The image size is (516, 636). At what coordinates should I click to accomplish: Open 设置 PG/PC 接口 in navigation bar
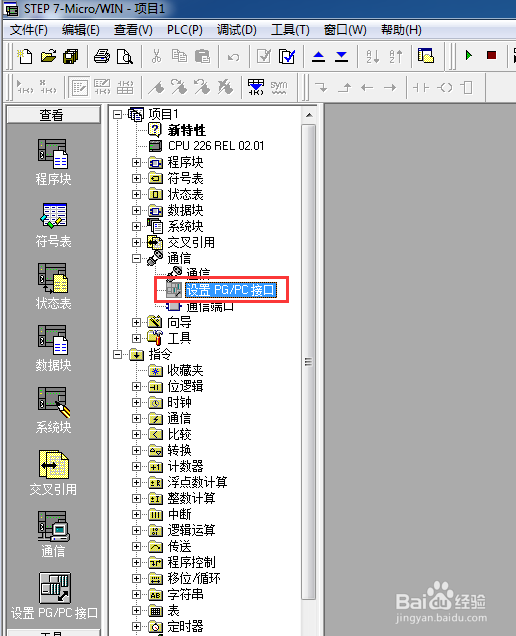click(x=54, y=596)
